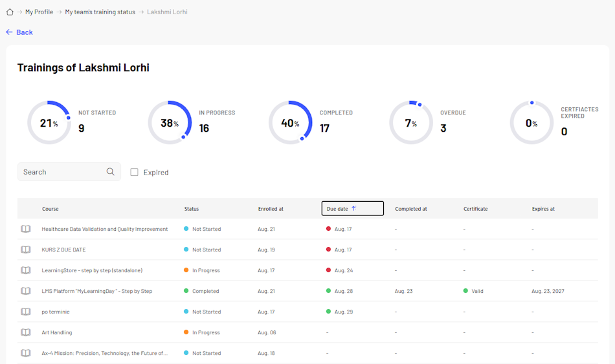Click the Search input field
Viewport: 615px width, 364px height.
pos(69,171)
